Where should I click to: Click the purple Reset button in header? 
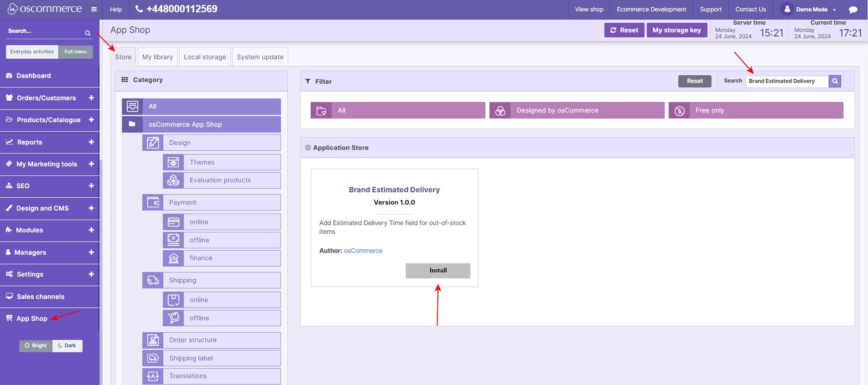(x=624, y=30)
